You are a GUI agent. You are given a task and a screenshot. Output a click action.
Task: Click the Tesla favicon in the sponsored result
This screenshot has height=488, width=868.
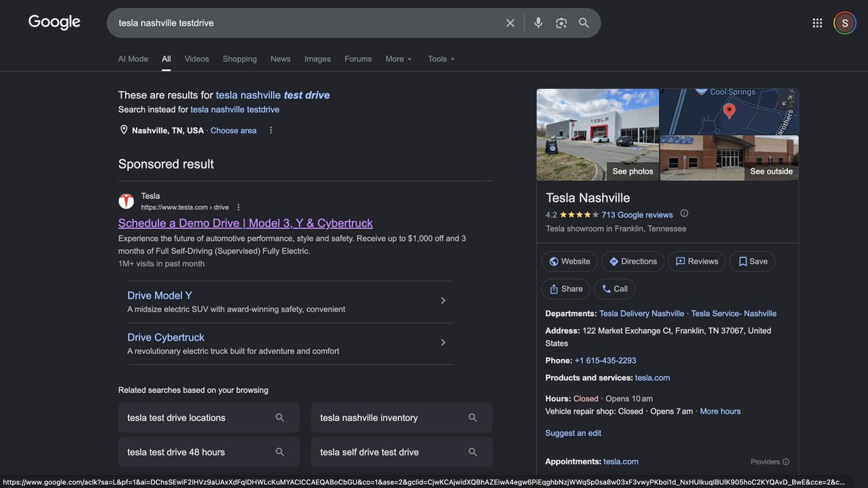point(127,202)
